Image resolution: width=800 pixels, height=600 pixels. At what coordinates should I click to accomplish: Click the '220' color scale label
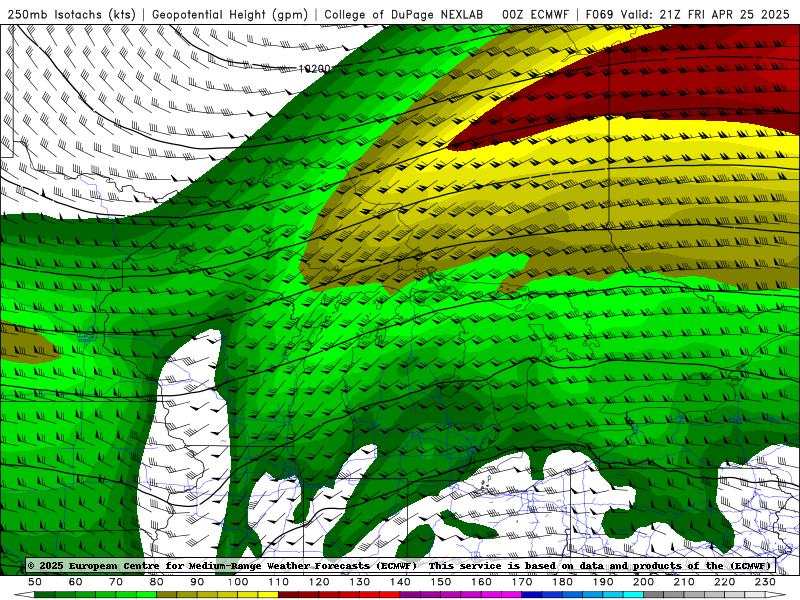(x=724, y=582)
